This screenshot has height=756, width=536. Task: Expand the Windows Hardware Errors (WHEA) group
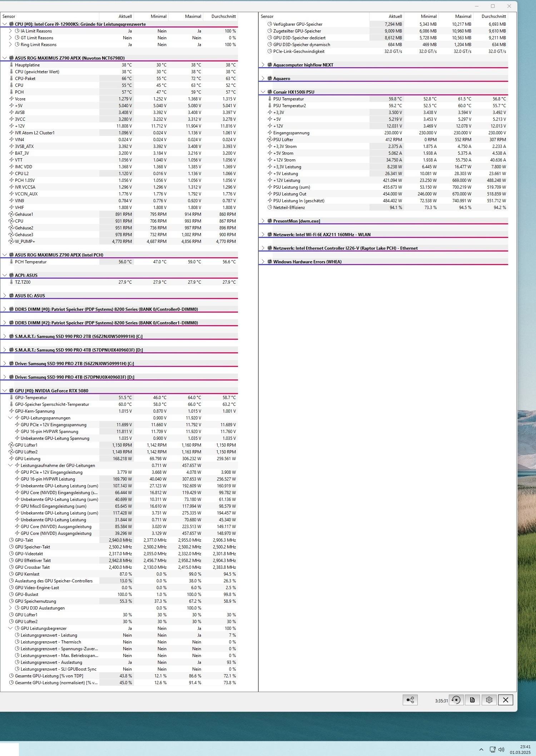click(263, 262)
